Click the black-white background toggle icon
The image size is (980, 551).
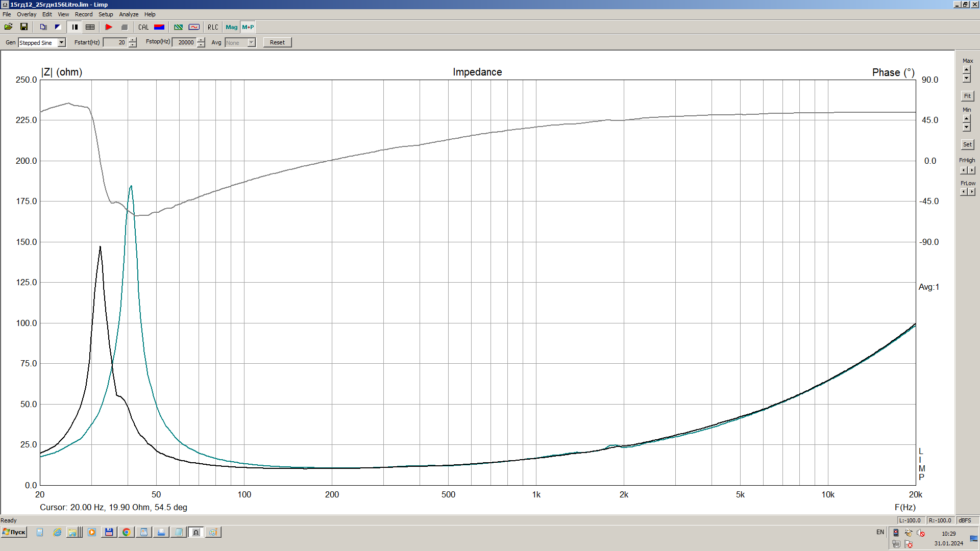pos(58,27)
